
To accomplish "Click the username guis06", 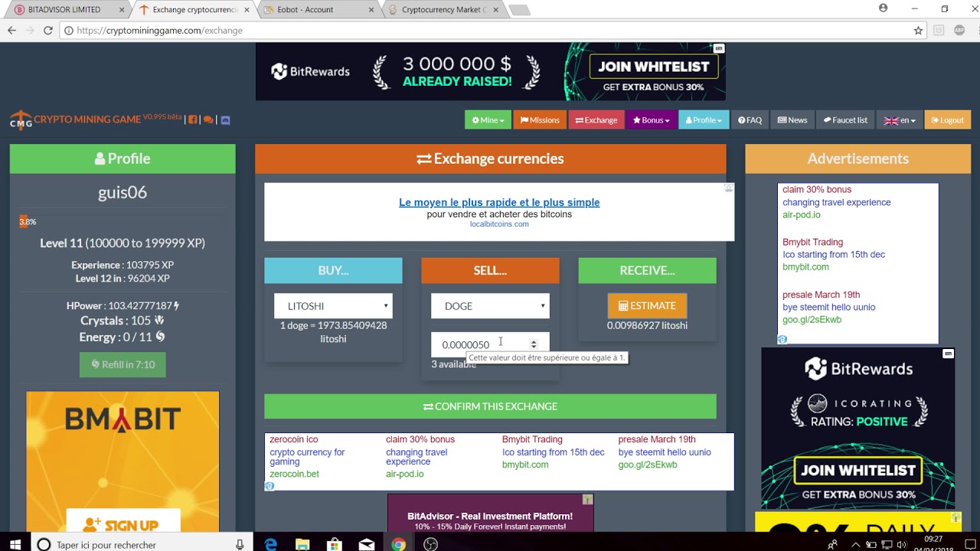I will [x=122, y=193].
